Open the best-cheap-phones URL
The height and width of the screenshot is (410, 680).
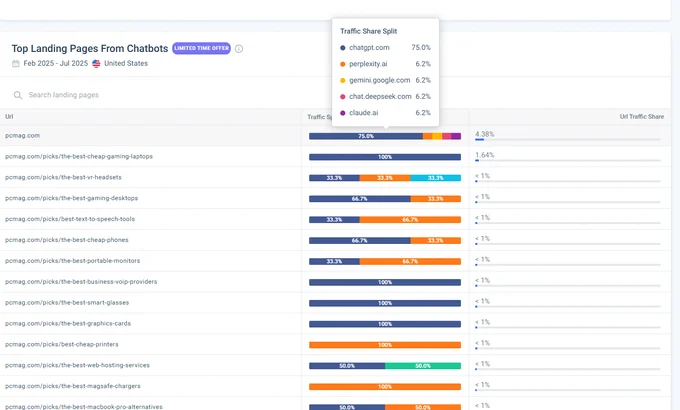[67, 239]
